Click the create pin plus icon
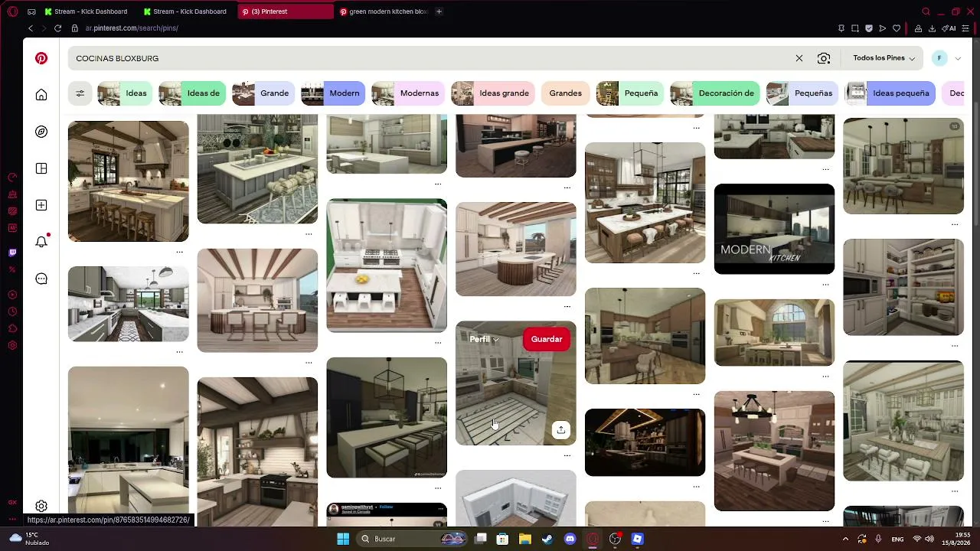980x551 pixels. [41, 205]
